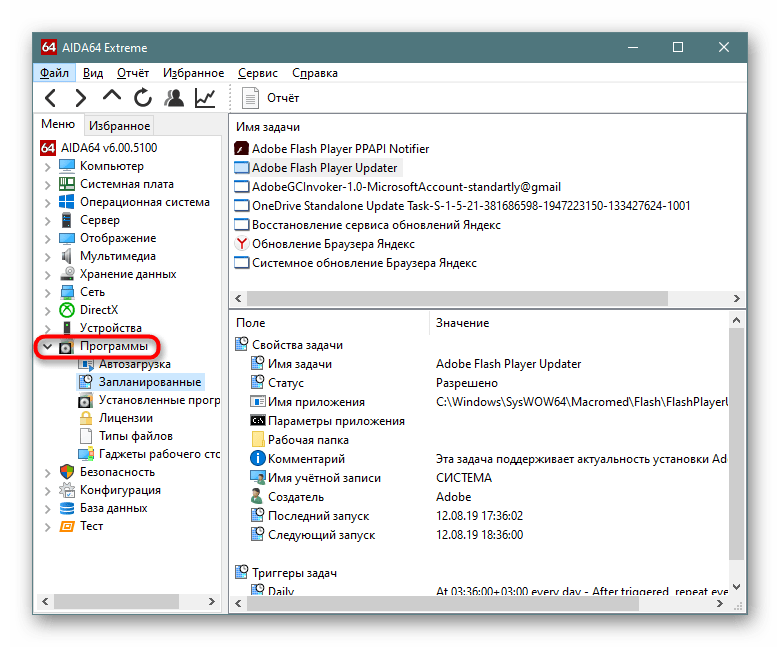The image size is (780, 647).
Task: Open the graph chart toolbar icon
Action: (x=205, y=98)
